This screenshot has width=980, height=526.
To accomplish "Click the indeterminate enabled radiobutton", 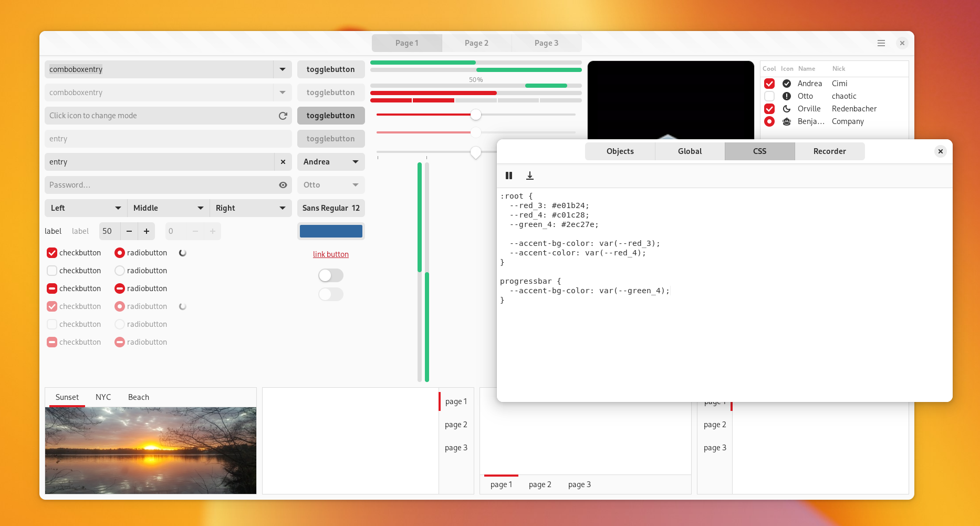I will point(120,288).
